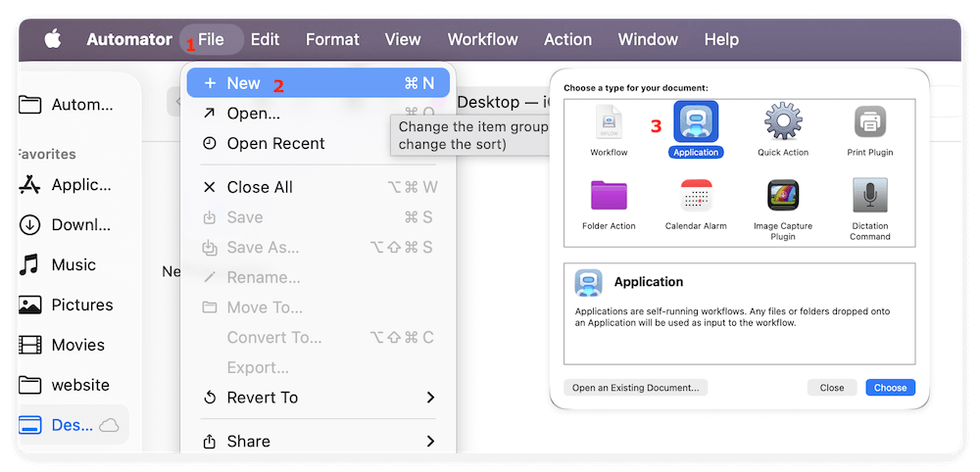Select the Dictation Command microphone icon
This screenshot has height=472, width=980.
click(x=870, y=195)
